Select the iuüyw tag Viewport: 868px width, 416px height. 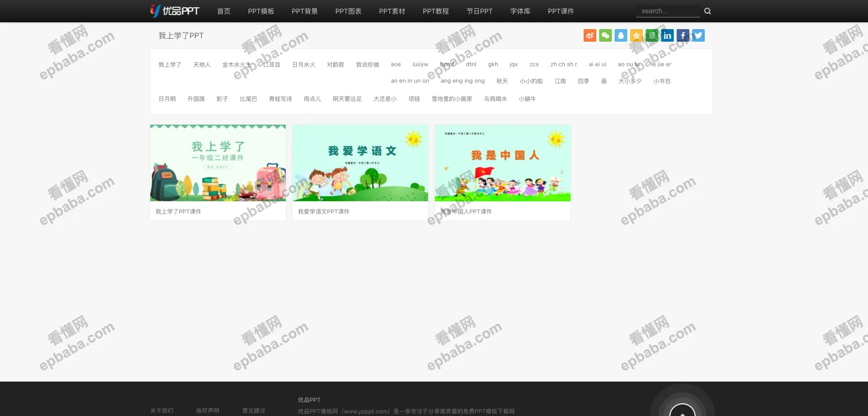(x=420, y=64)
